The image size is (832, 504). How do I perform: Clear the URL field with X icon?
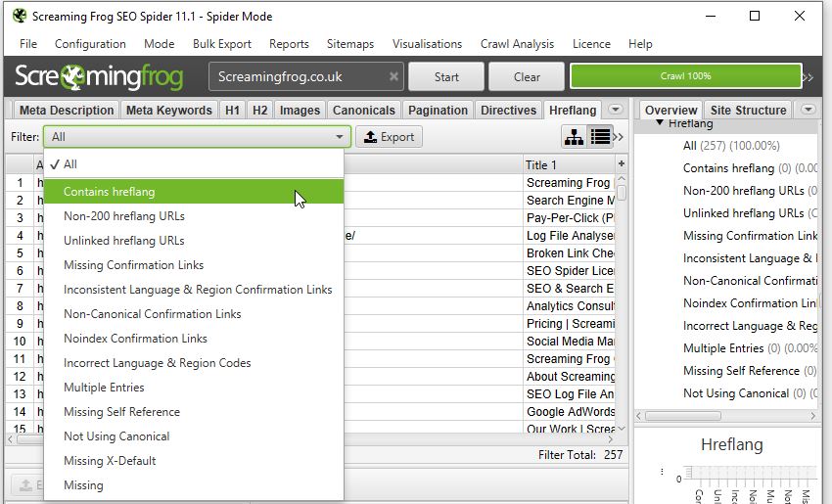pyautogui.click(x=393, y=76)
